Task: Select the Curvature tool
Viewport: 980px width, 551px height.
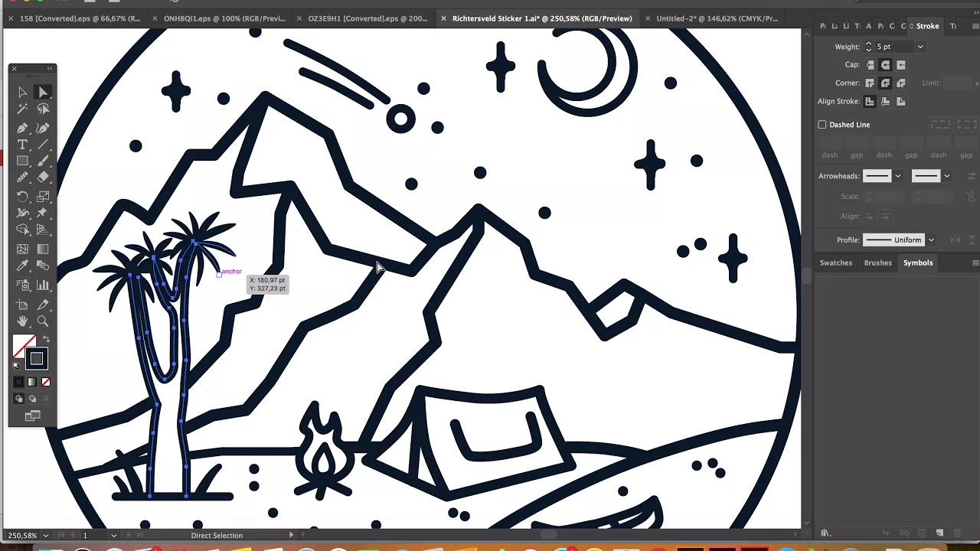Action: 43,128
